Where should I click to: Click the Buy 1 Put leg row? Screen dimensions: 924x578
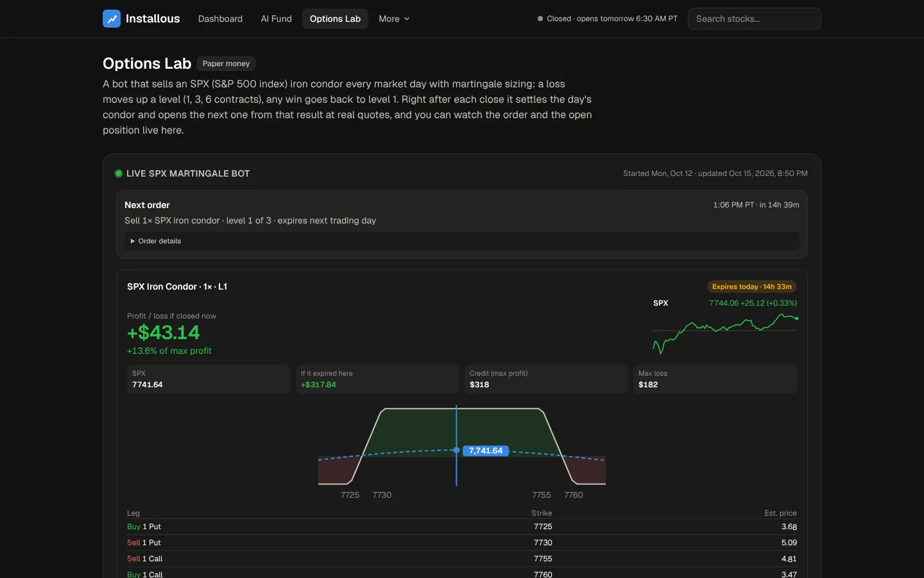coord(462,527)
